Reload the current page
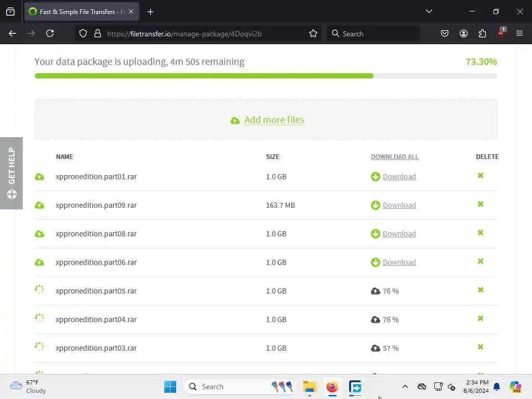Image resolution: width=532 pixels, height=399 pixels. click(50, 33)
